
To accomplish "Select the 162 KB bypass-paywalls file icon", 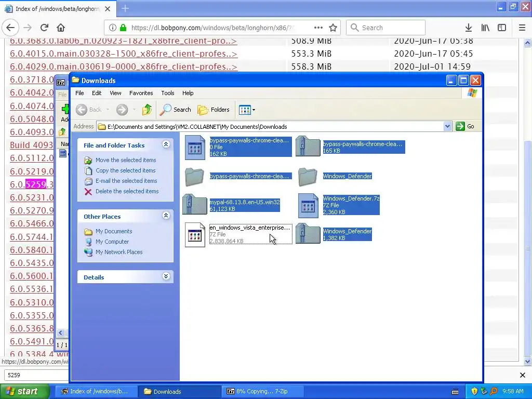I will point(195,147).
